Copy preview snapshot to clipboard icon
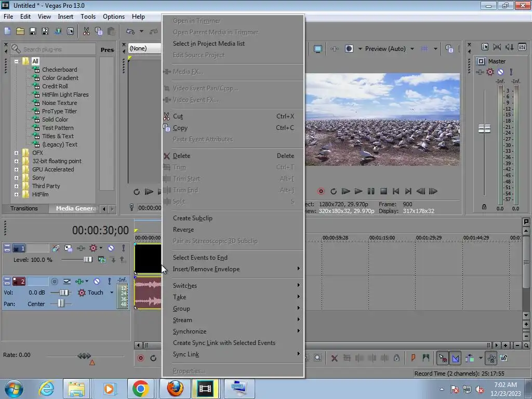The width and height of the screenshot is (532, 399). [x=449, y=49]
